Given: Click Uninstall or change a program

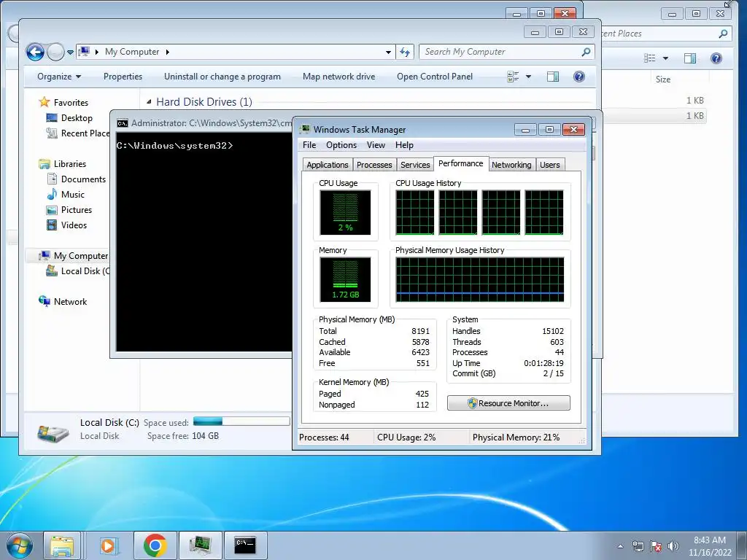Looking at the screenshot, I should click(222, 77).
